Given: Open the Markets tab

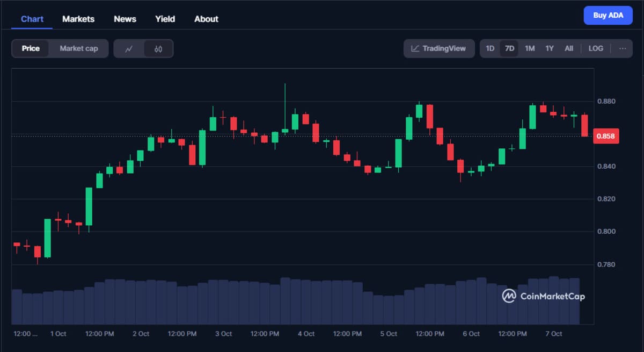Looking at the screenshot, I should (78, 19).
